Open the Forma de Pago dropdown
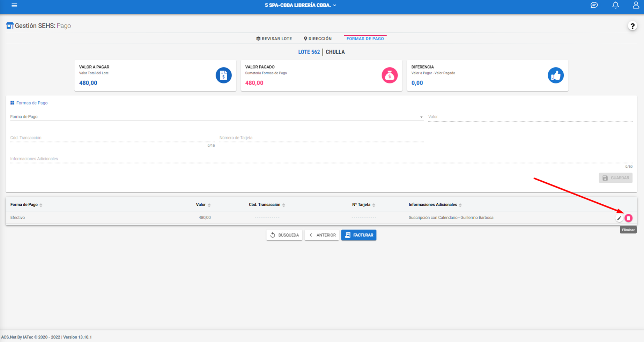This screenshot has width=644, height=342. pos(217,117)
